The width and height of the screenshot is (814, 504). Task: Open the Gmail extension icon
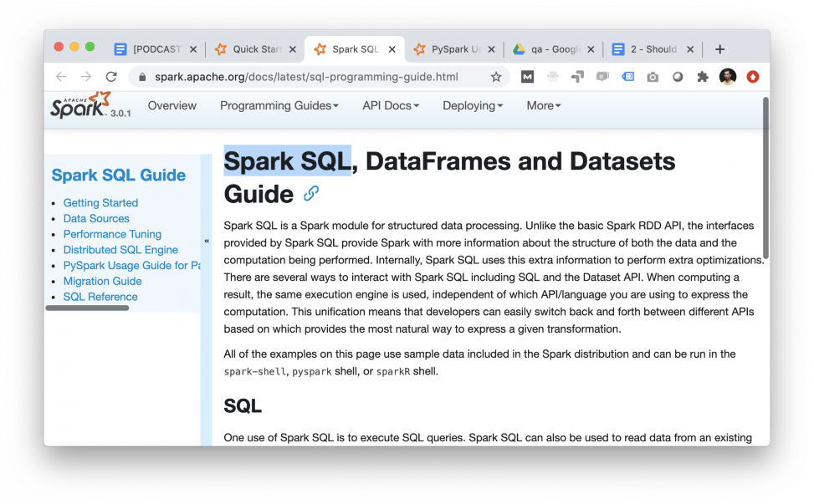click(x=528, y=76)
